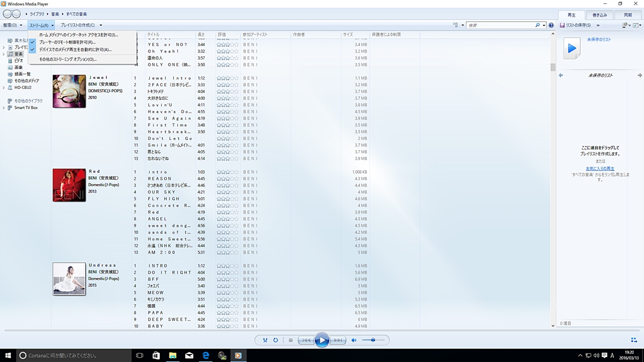Click ライブラリ in the breadcrumb
This screenshot has height=362, width=644.
pyautogui.click(x=37, y=13)
